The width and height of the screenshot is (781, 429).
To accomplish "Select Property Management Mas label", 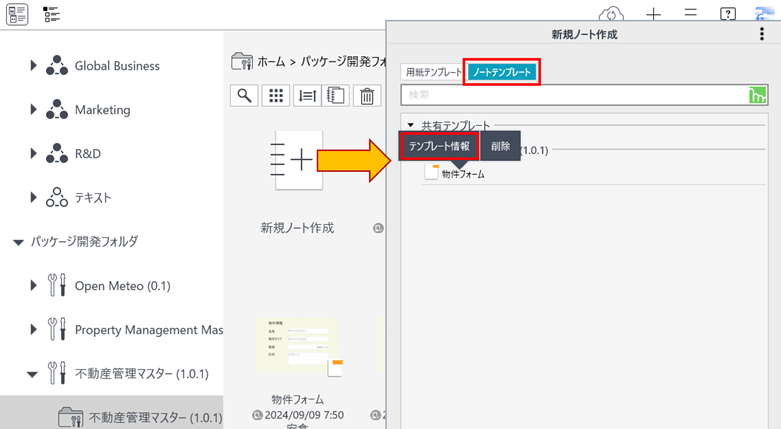I will coord(148,330).
